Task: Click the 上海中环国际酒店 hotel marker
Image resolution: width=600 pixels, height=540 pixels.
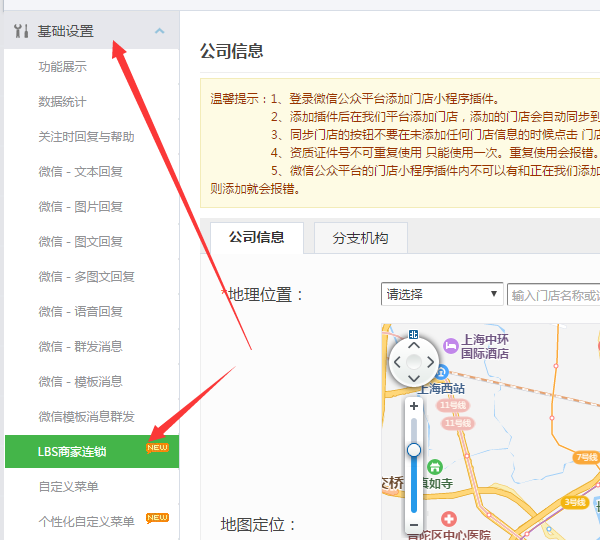Action: (x=451, y=346)
